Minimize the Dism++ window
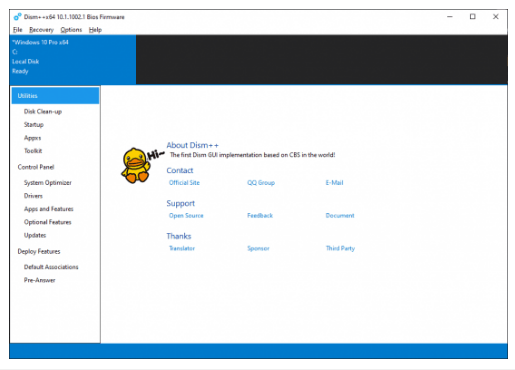The image size is (515, 370). click(x=450, y=17)
